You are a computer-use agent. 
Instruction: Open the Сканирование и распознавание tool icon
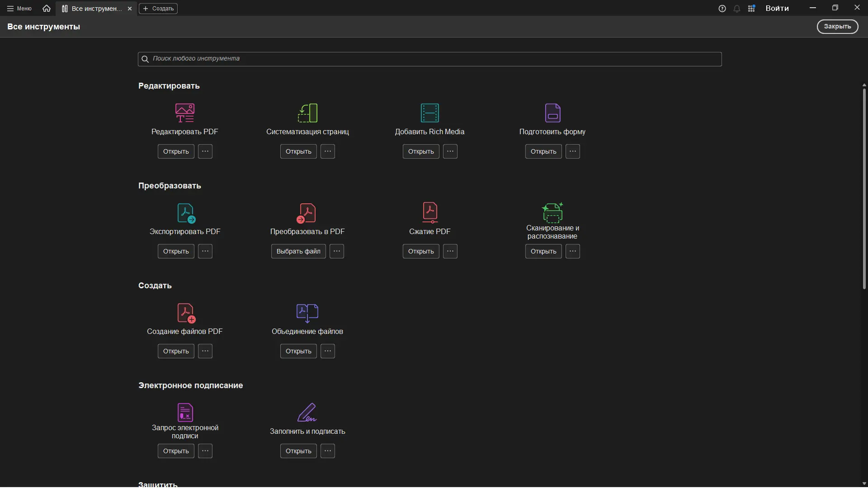pos(552,213)
